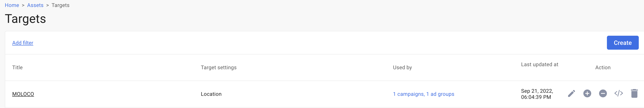644x108 pixels.
Task: Navigate to Assets in the breadcrumb
Action: click(35, 5)
